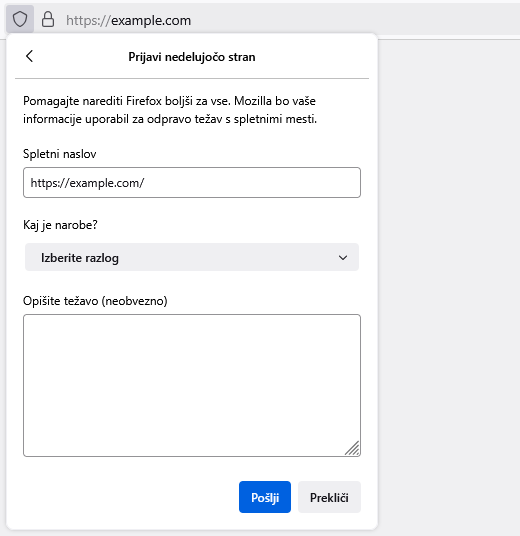
Task: Click the padlock site security icon
Action: click(48, 19)
